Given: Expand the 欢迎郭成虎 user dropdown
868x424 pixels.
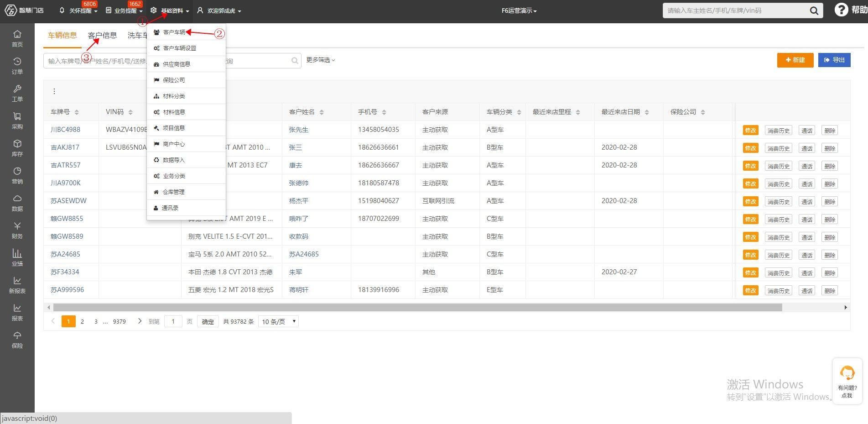Looking at the screenshot, I should 219,10.
